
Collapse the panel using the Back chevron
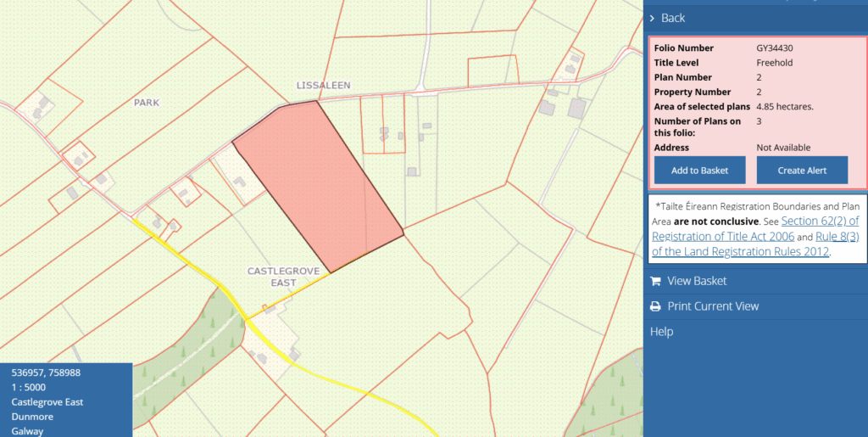point(652,18)
